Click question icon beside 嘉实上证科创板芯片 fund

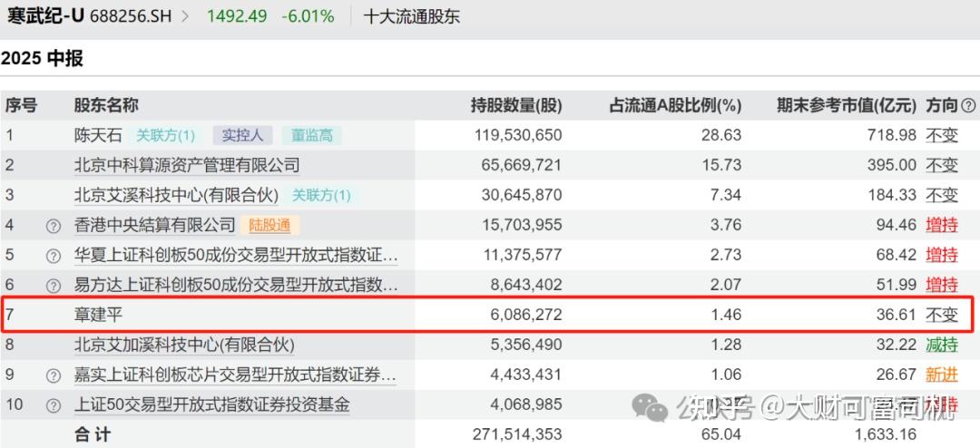click(54, 375)
